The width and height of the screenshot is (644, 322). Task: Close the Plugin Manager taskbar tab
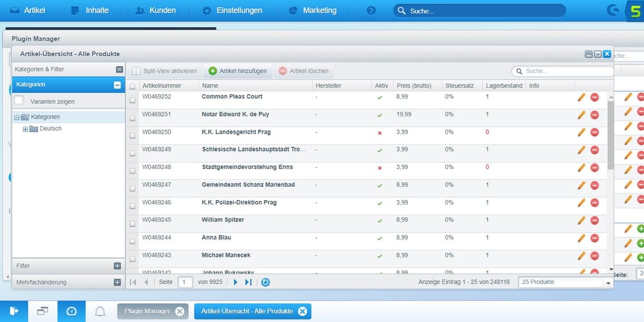[x=179, y=311]
